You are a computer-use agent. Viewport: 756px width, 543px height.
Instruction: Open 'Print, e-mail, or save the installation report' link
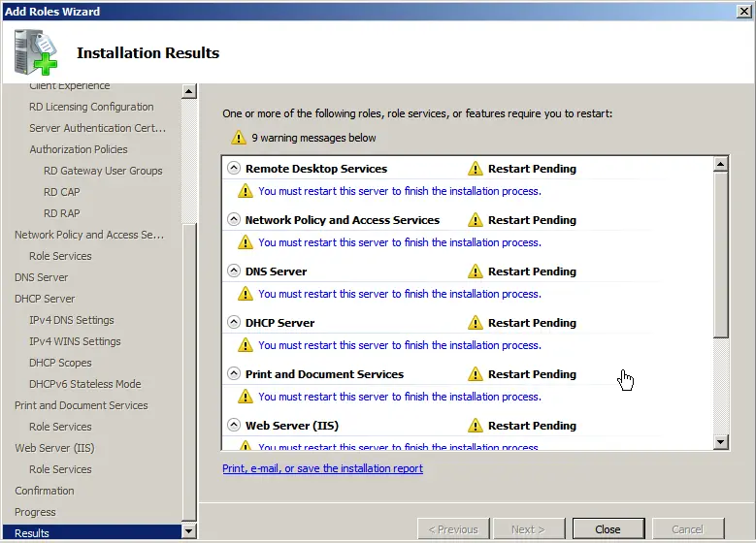click(322, 468)
